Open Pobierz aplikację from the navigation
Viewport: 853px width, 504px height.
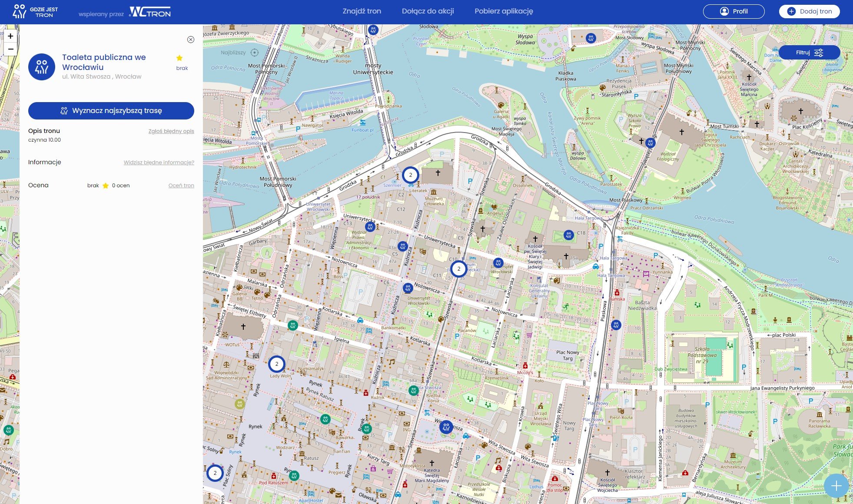coord(504,11)
